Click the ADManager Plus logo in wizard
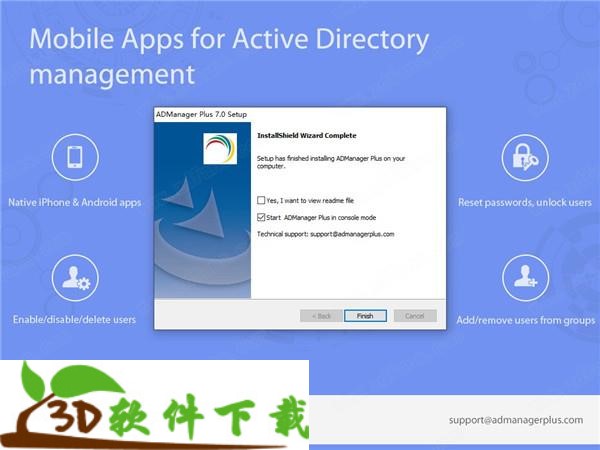The image size is (600, 450). (220, 148)
